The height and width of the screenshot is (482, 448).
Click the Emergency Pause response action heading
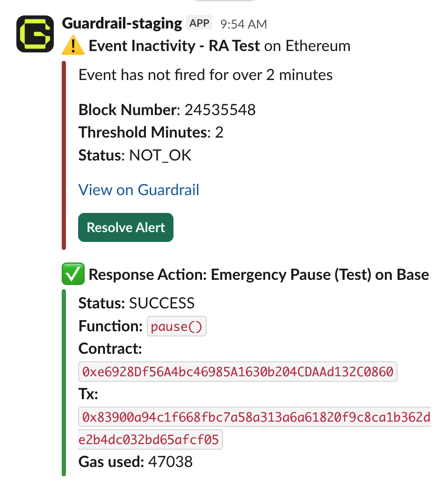260,274
